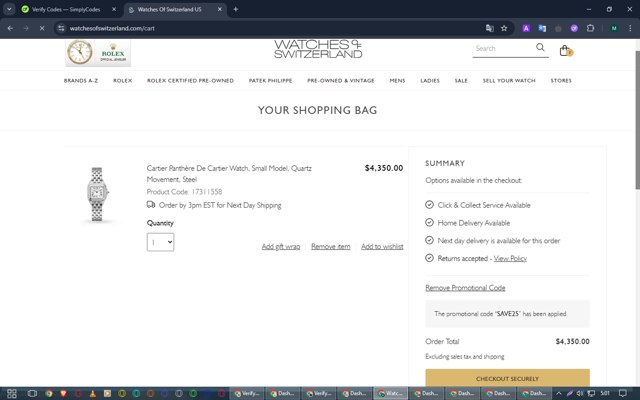
Task: Open Brands A-Z menu
Action: click(81, 80)
